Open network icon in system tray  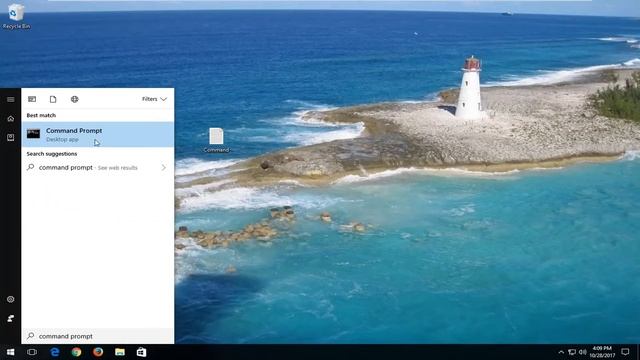coord(572,352)
